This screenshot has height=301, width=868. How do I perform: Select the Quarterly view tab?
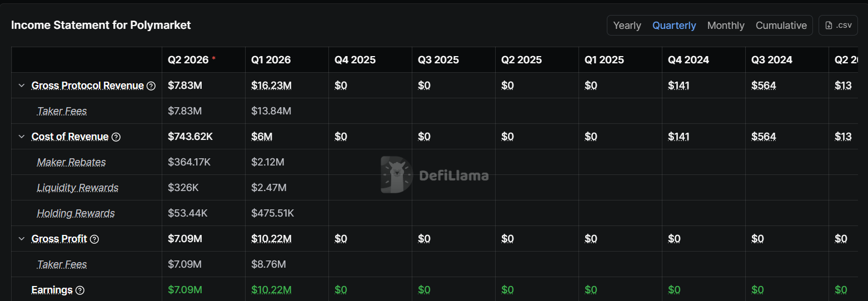click(x=674, y=26)
